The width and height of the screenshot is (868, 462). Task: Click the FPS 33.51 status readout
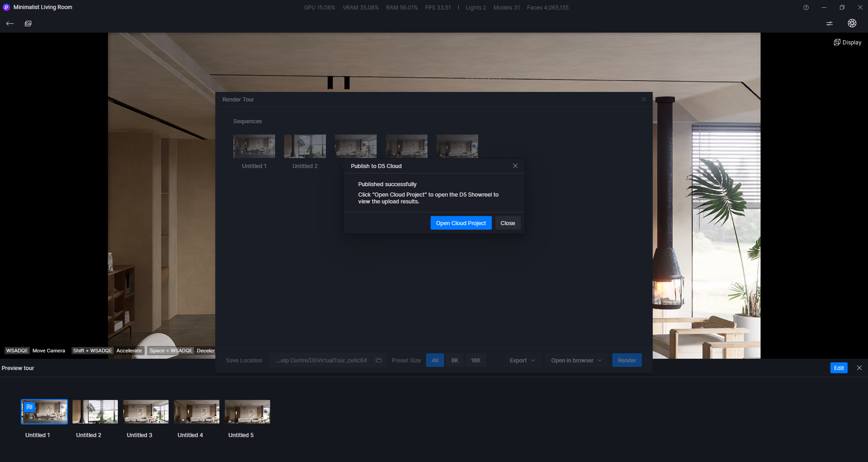pos(438,7)
